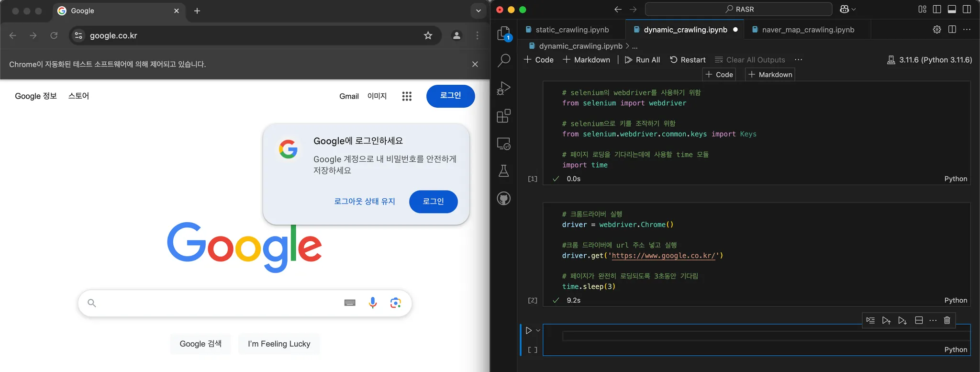
Task: Insert Markdown cell via floating + Markdown button
Action: click(770, 75)
